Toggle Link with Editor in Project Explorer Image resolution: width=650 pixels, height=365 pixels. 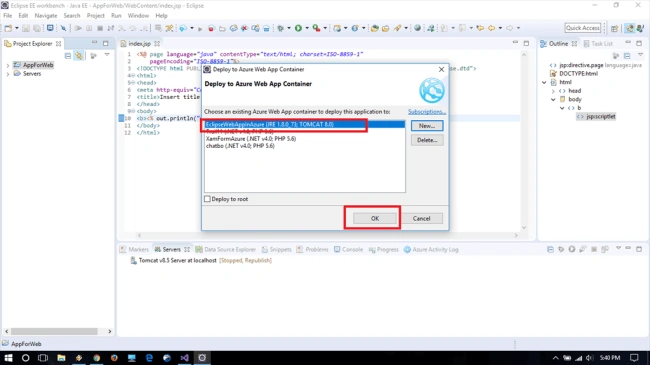pyautogui.click(x=79, y=56)
